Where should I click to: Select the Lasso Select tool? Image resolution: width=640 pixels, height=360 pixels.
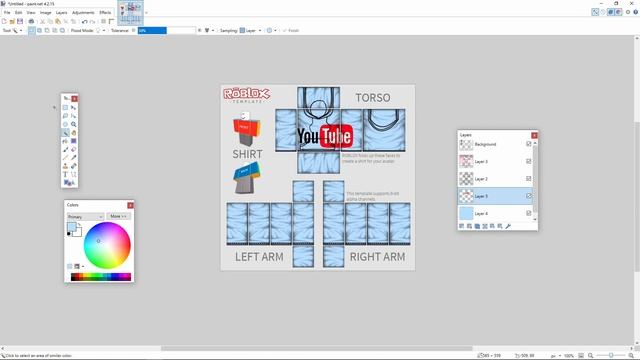65,116
